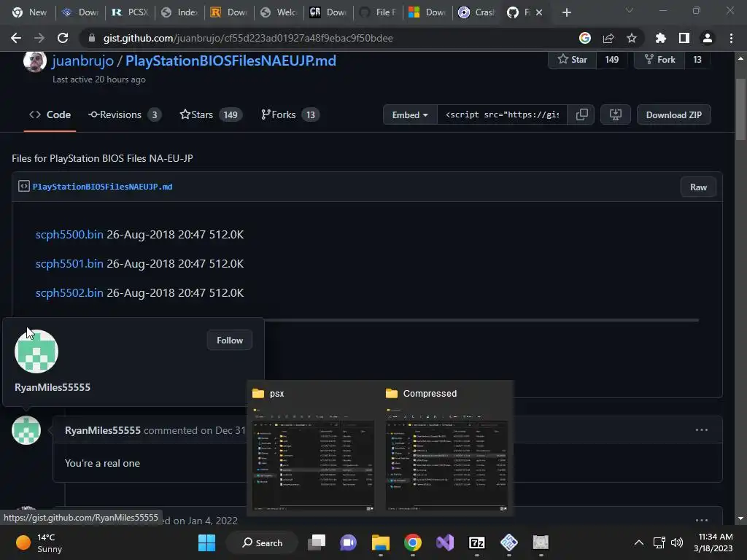
Task: Open the clock and calendar flyout
Action: tap(713, 542)
